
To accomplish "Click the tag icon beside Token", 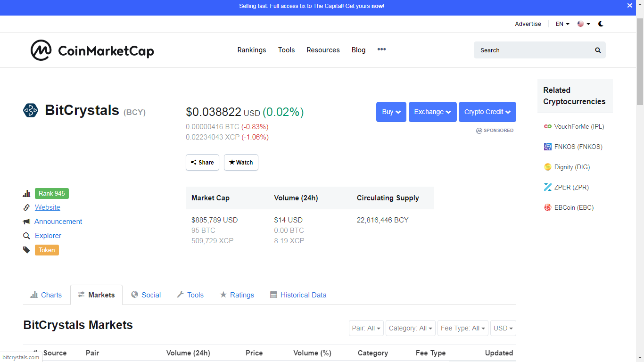I will (26, 250).
